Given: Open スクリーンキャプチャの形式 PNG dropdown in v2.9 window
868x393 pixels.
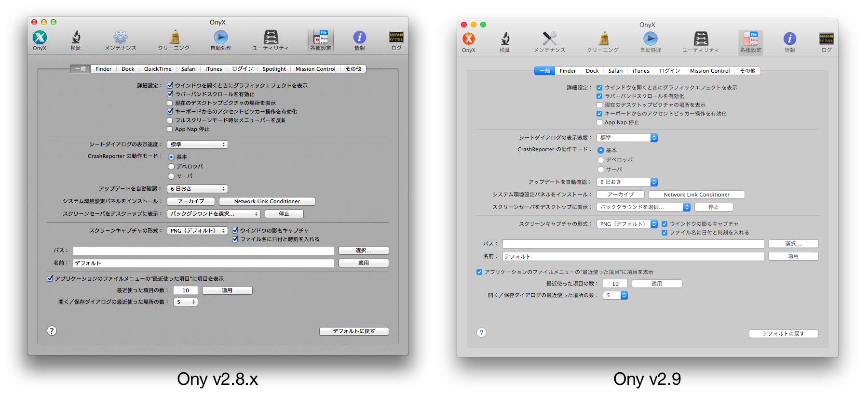Looking at the screenshot, I should 627,224.
